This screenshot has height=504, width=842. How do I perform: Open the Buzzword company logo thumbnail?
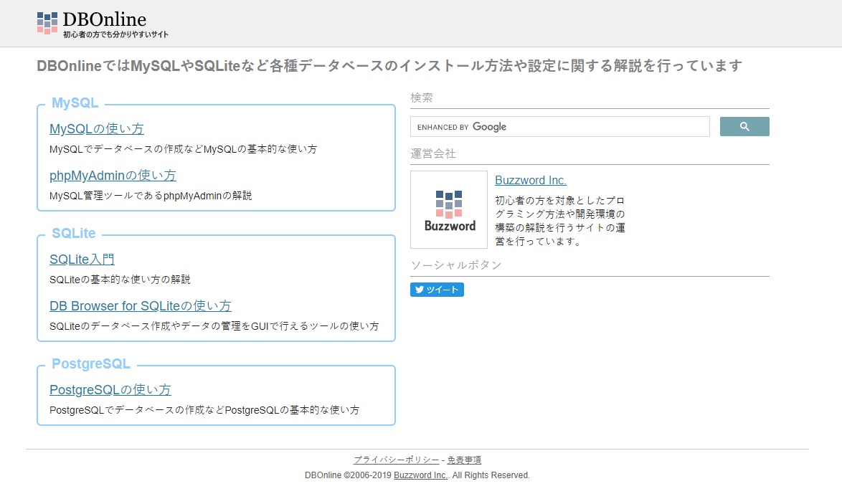pyautogui.click(x=449, y=210)
